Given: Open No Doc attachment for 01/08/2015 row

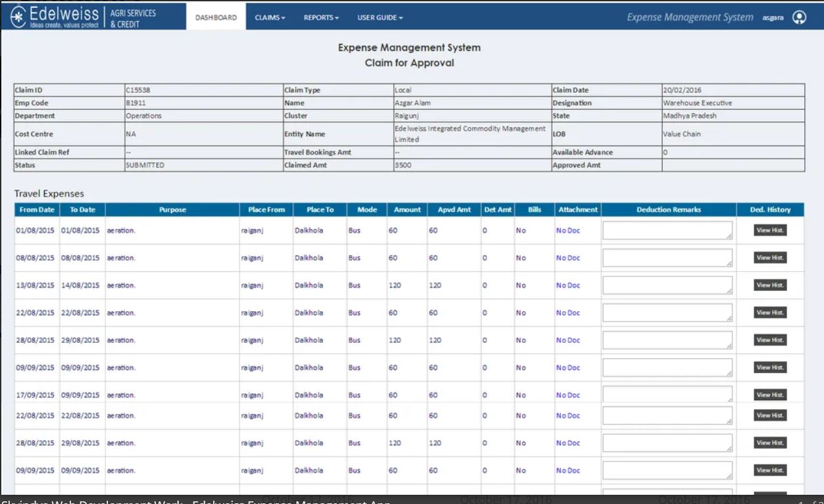Looking at the screenshot, I should pyautogui.click(x=568, y=230).
